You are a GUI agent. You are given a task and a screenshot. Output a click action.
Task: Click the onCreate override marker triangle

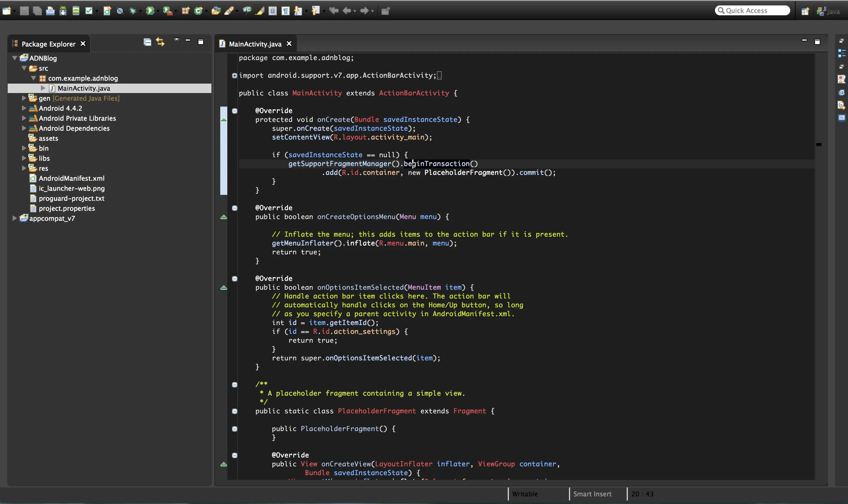pyautogui.click(x=223, y=120)
